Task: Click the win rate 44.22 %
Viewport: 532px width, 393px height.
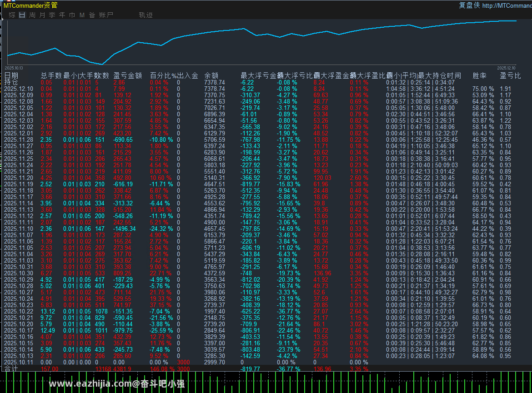Action: click(x=483, y=229)
